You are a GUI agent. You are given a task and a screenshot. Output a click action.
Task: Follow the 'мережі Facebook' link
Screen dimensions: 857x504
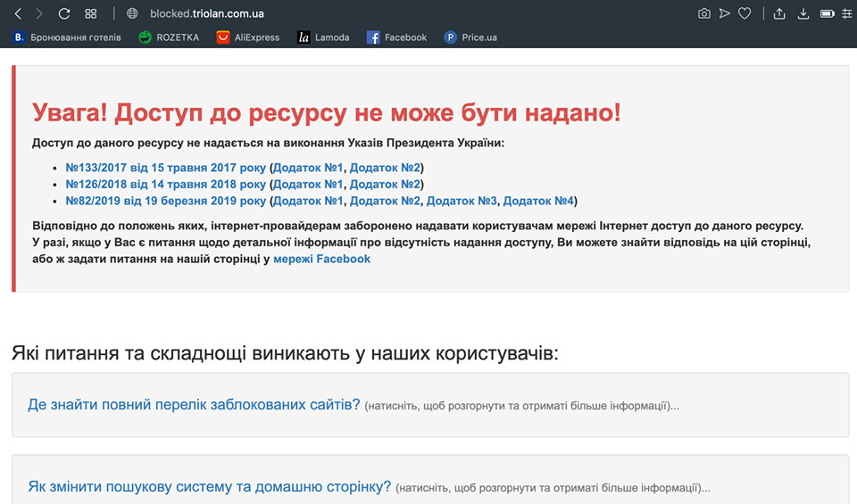[321, 259]
